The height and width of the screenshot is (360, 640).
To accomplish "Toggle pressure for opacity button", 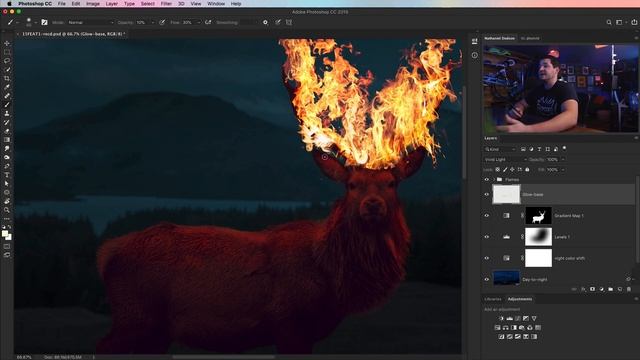I will point(162,22).
